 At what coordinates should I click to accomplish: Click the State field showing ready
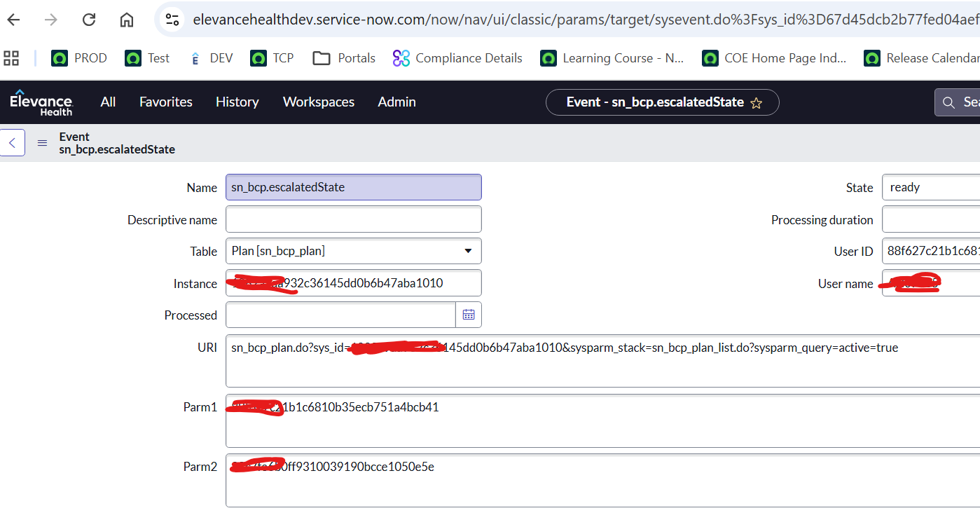coord(930,187)
